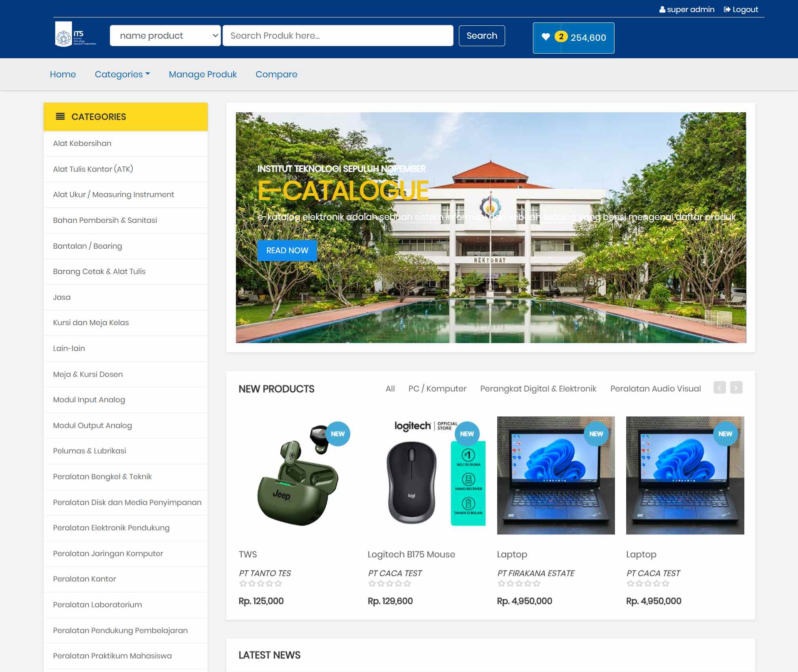This screenshot has width=798, height=672.
Task: Click the logout arrow icon
Action: (727, 10)
